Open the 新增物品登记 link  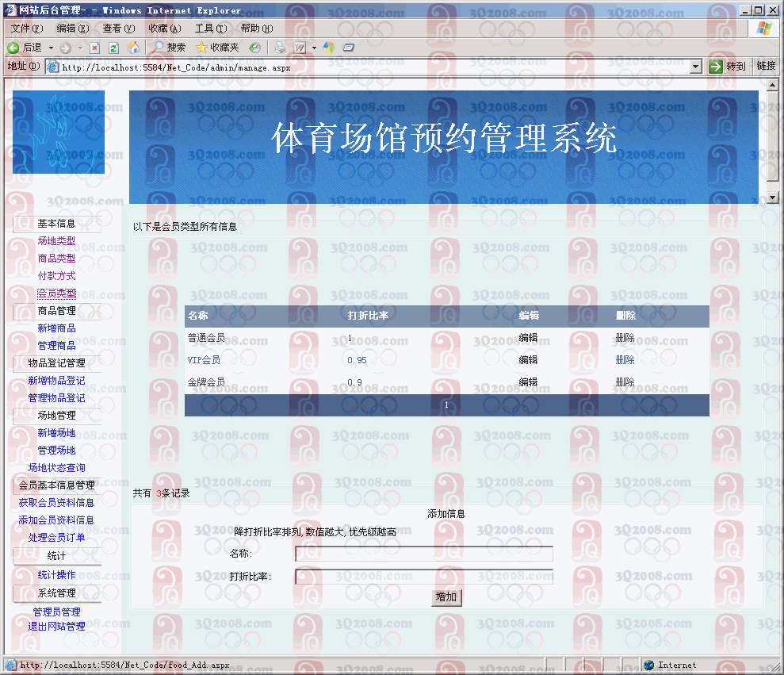click(x=56, y=381)
